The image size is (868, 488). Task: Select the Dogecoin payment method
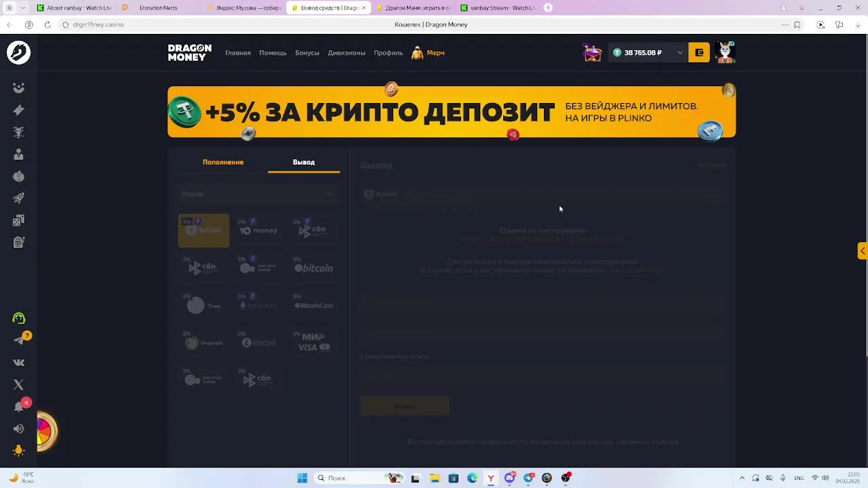click(x=203, y=343)
